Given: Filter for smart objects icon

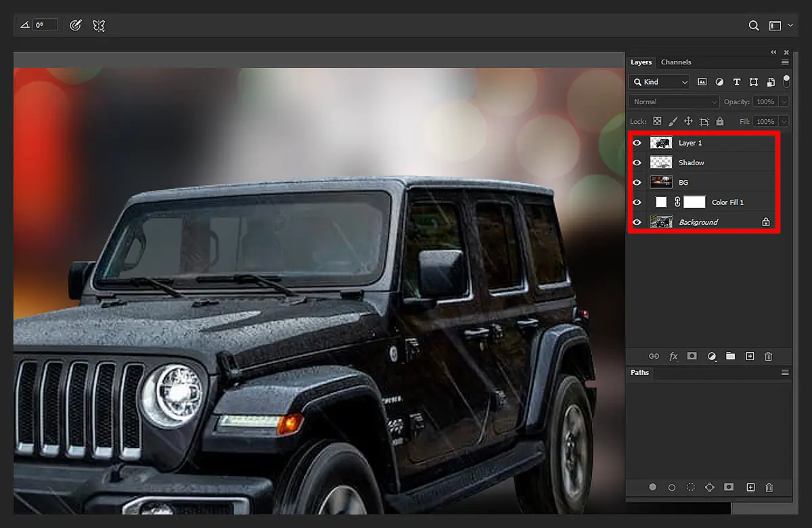Looking at the screenshot, I should [x=771, y=83].
